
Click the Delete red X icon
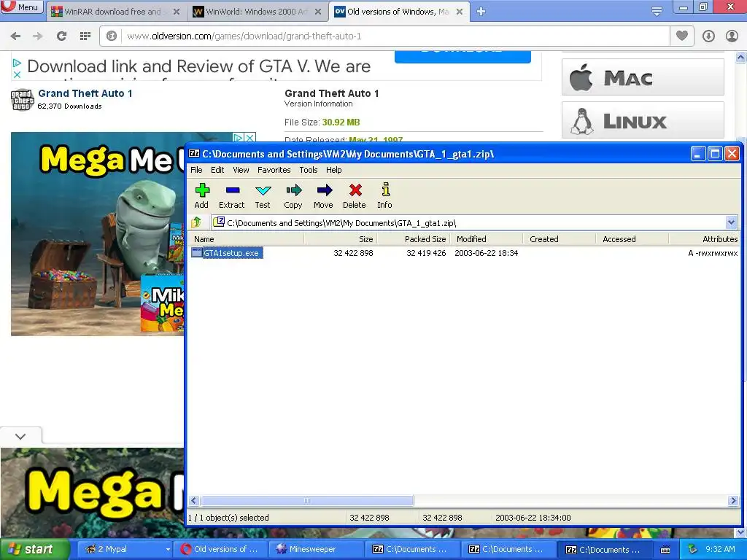[x=355, y=195]
